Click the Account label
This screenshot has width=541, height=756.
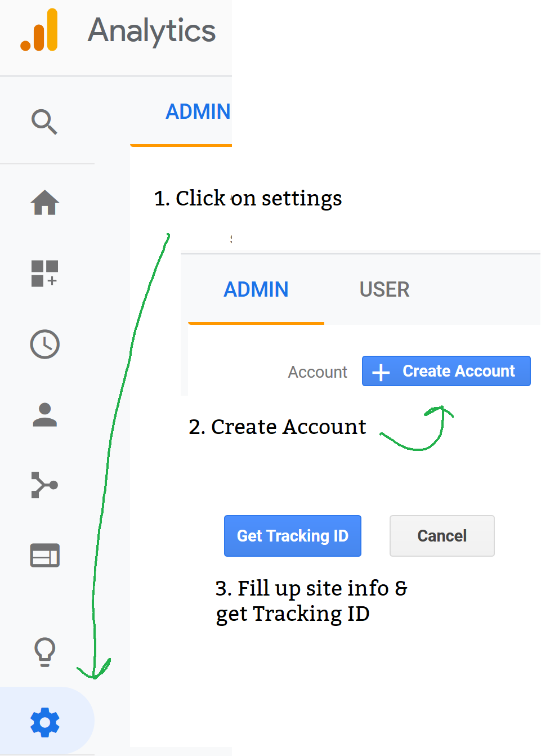(318, 372)
